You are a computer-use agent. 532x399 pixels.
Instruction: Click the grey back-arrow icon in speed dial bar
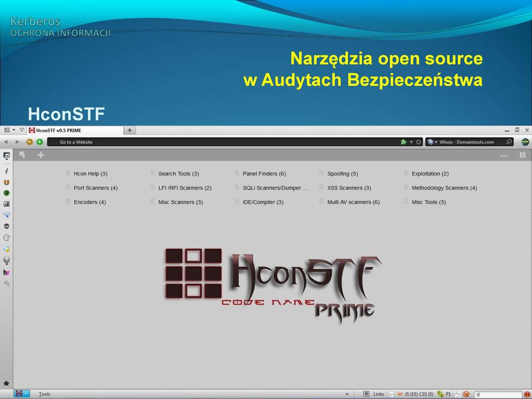coord(22,155)
